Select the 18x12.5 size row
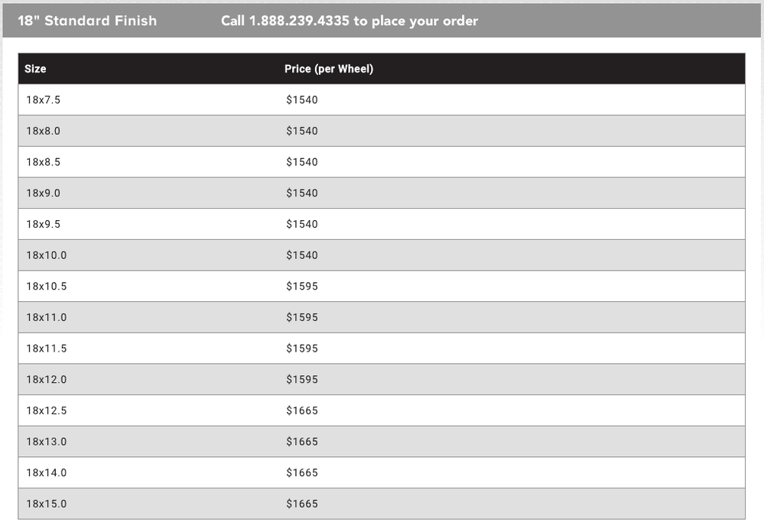This screenshot has width=764, height=532. (x=46, y=410)
